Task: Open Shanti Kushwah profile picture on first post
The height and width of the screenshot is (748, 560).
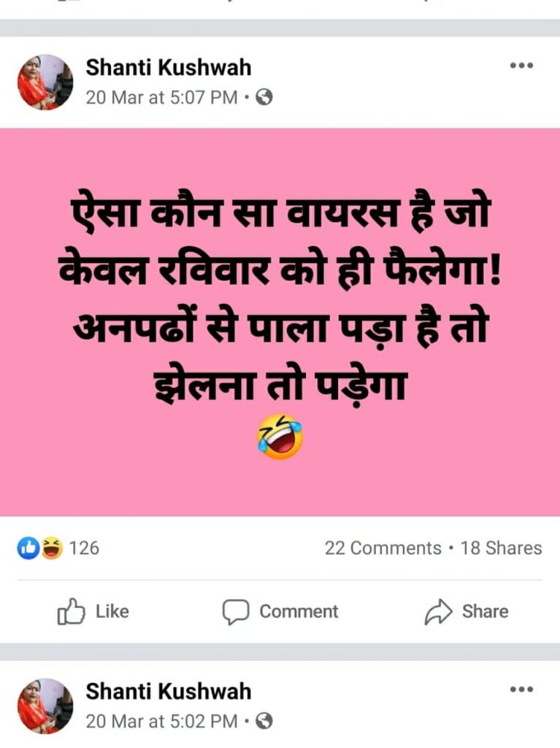Action: (x=45, y=82)
